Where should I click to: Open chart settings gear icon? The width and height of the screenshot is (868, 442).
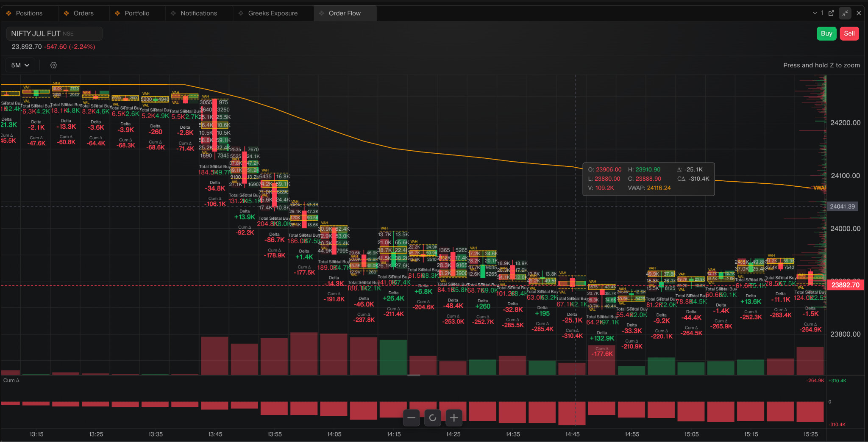click(54, 65)
